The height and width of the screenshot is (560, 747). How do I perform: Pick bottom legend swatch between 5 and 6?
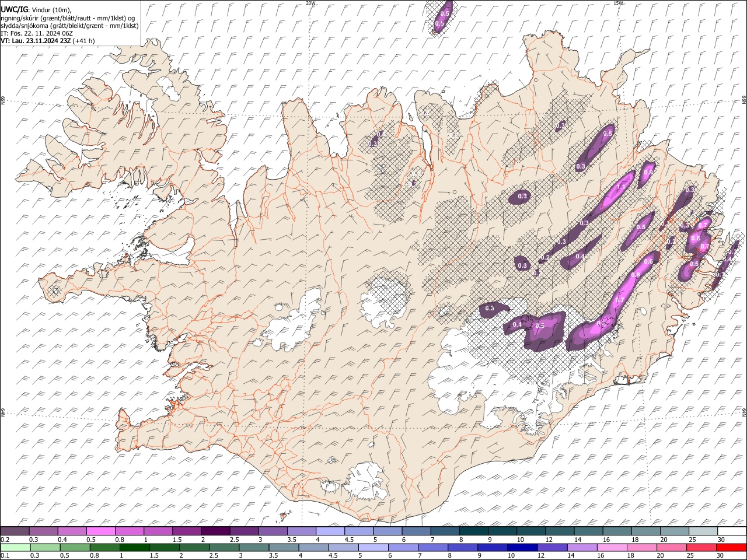373,547
